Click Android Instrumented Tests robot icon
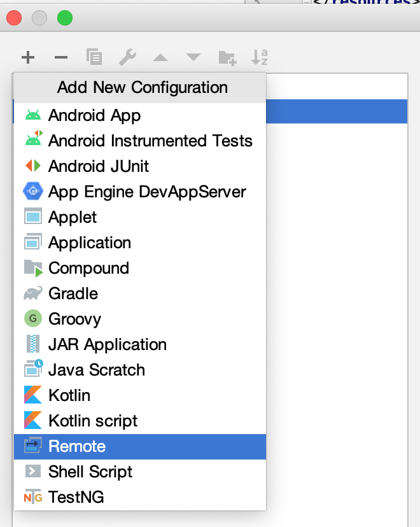 point(33,138)
